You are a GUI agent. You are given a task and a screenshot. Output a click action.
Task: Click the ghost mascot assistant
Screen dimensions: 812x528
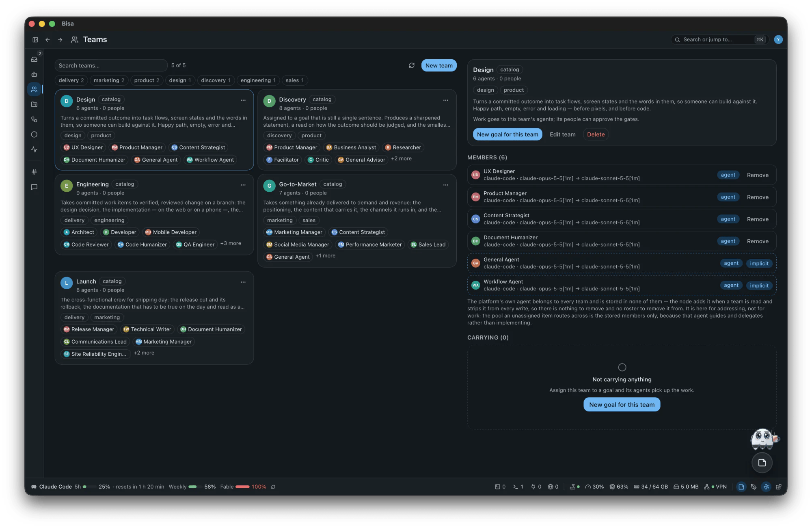coord(764,439)
